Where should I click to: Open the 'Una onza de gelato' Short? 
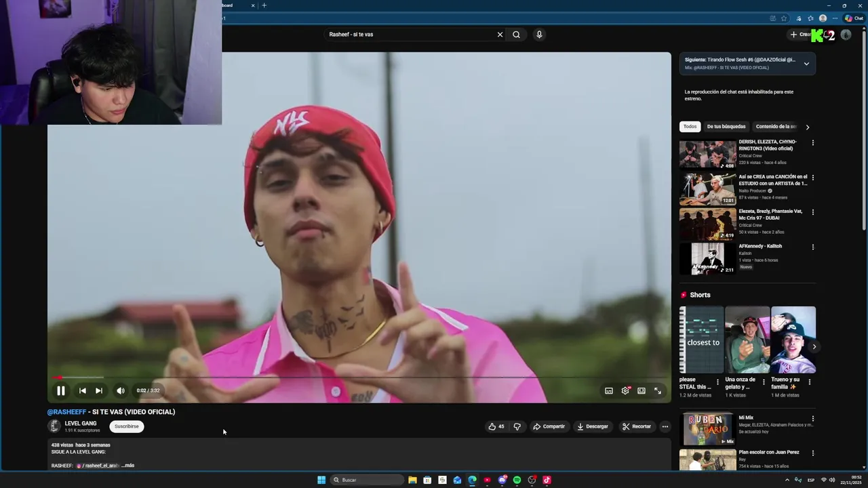pyautogui.click(x=747, y=340)
